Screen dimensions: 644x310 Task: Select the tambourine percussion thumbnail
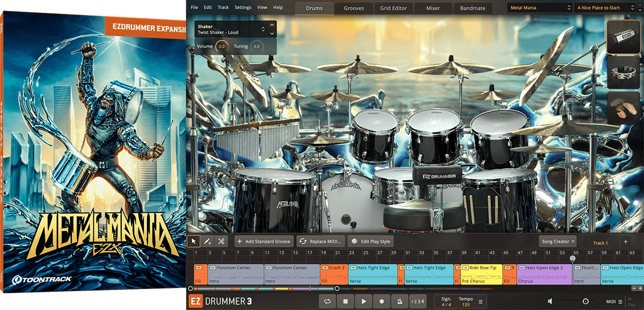point(624,73)
